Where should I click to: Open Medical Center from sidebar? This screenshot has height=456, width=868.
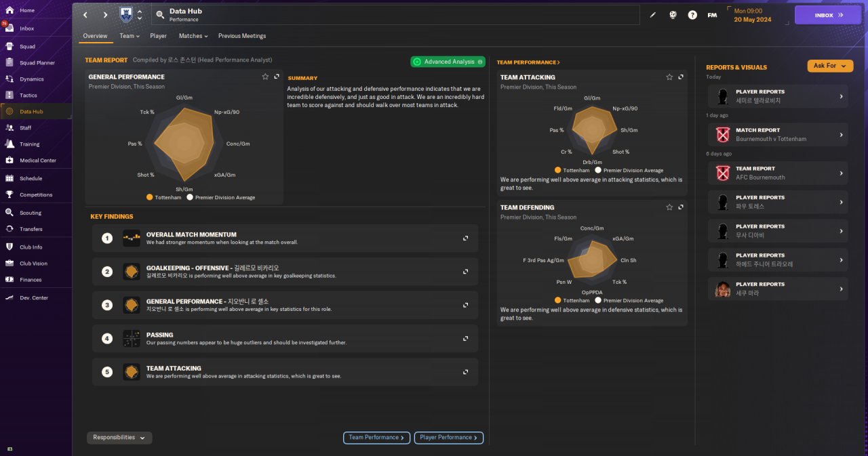coord(37,161)
